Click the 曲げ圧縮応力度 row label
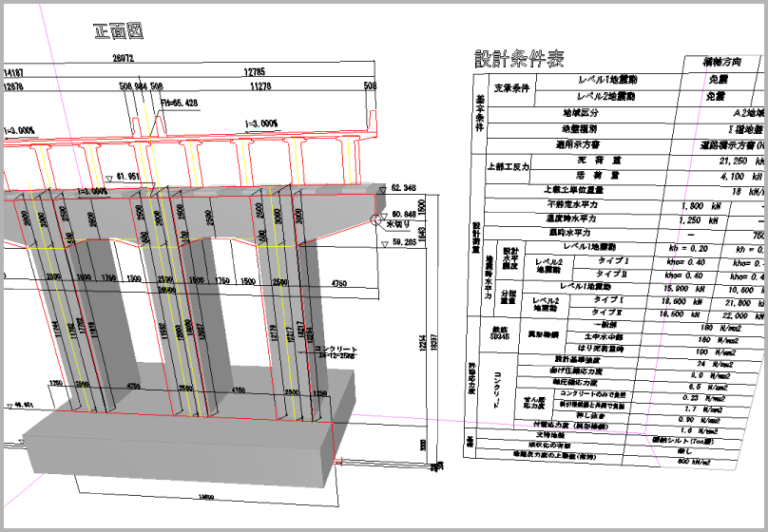Screen dimensions: 768x532 pos(576,371)
